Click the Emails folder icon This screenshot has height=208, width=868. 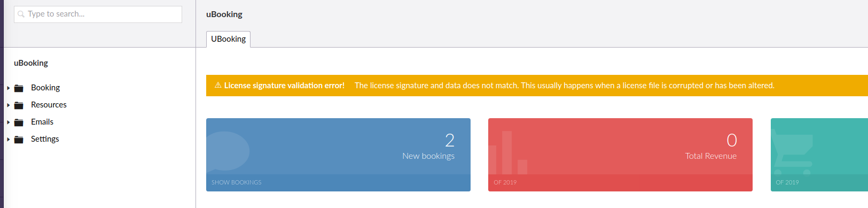(19, 122)
